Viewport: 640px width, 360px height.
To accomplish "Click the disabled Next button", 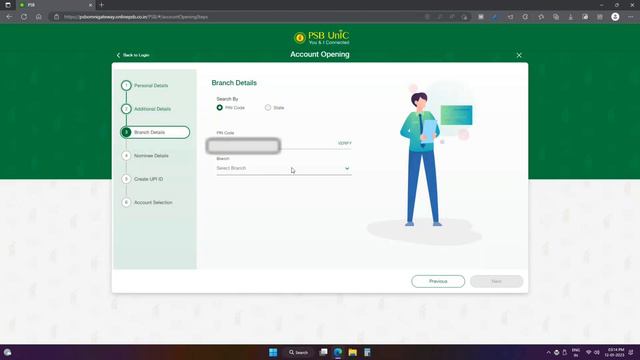I will [496, 281].
